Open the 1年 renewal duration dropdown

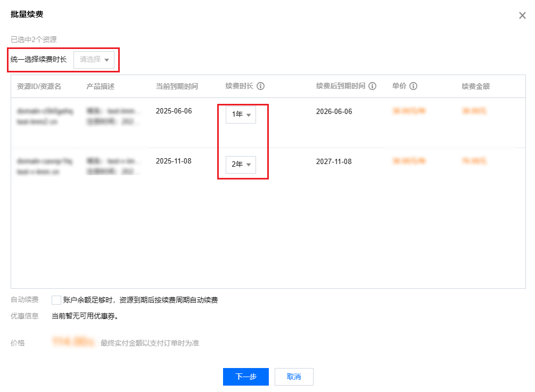(241, 115)
